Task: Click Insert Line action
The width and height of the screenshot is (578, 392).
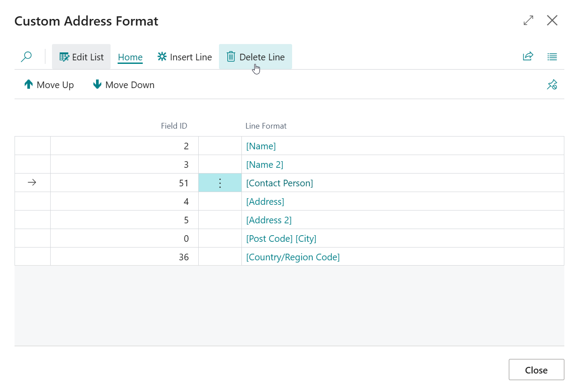Action: tap(185, 57)
